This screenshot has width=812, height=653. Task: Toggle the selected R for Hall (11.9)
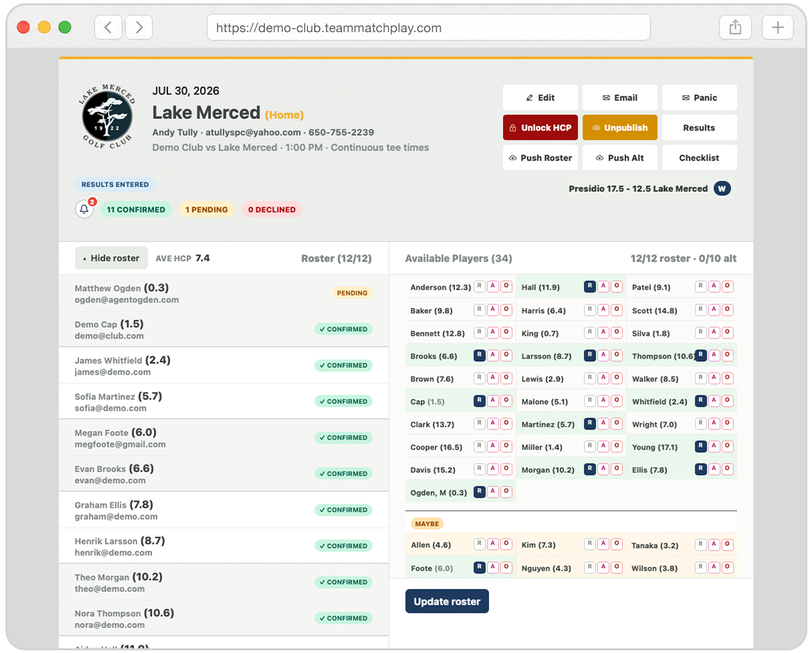tap(590, 287)
